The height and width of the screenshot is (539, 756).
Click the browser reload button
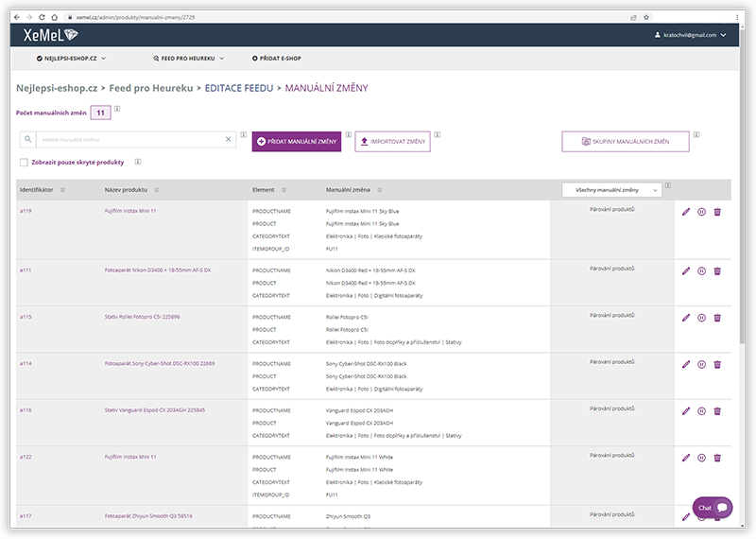[x=42, y=17]
